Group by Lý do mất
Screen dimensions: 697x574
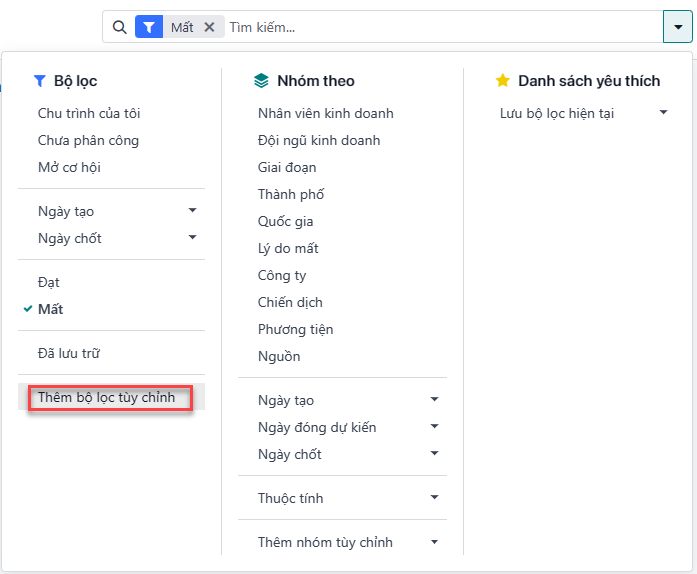(288, 248)
